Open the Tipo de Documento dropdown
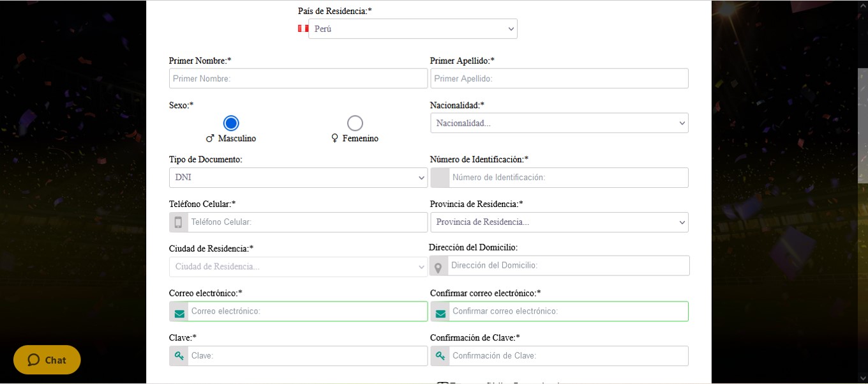 point(298,178)
